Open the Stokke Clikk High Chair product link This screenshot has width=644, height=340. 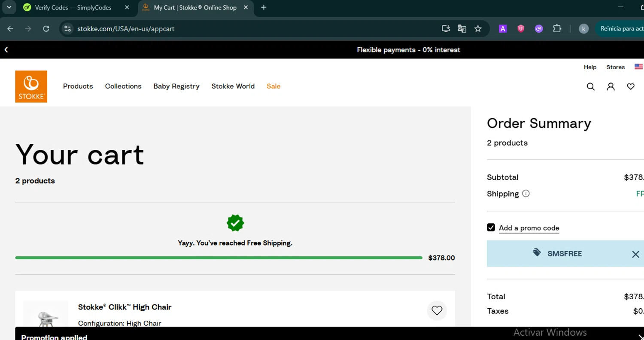tap(125, 307)
